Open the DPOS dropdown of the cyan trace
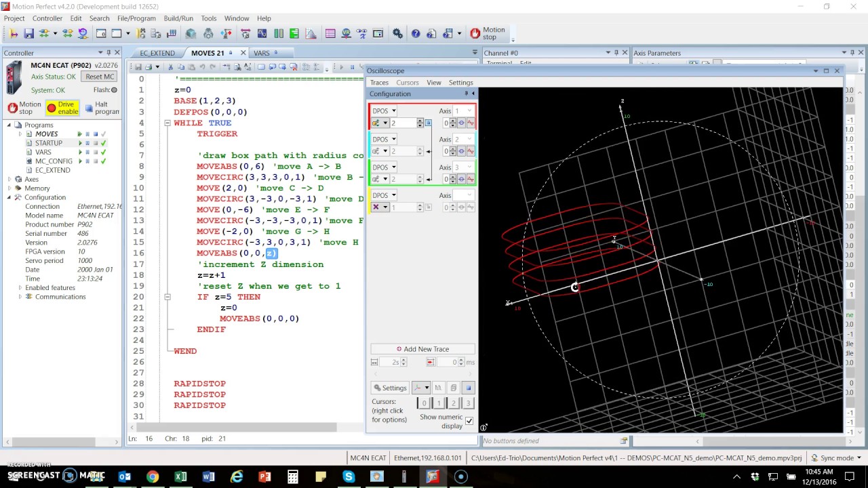Viewport: 868px width, 488px height. pyautogui.click(x=383, y=140)
